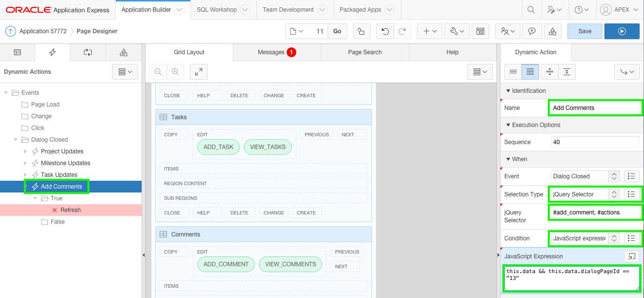Open the Event list of values picker

click(x=632, y=176)
